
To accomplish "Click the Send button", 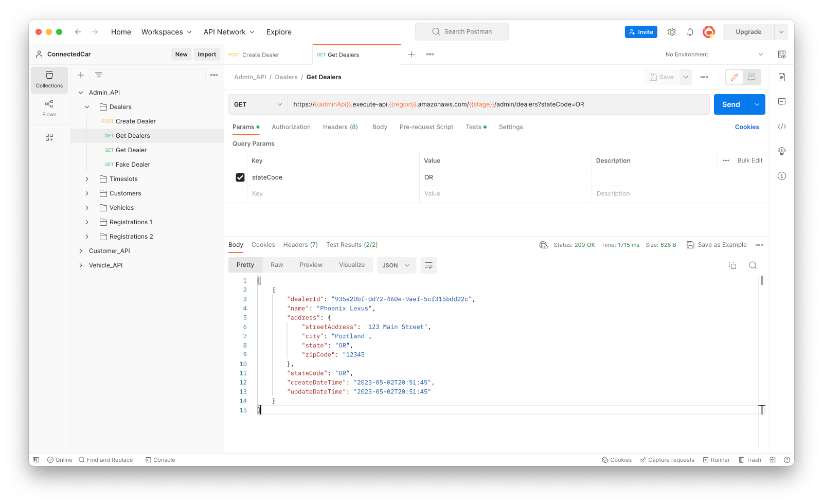I will [731, 104].
